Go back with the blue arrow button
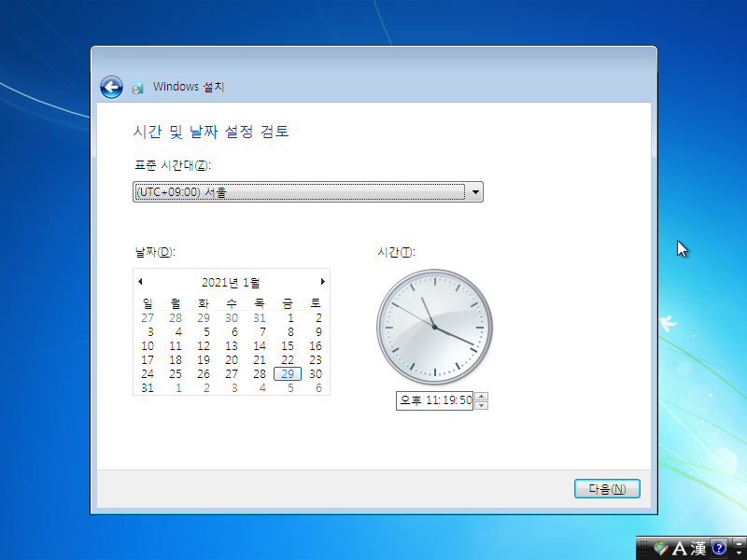747x560 pixels. pyautogui.click(x=111, y=87)
